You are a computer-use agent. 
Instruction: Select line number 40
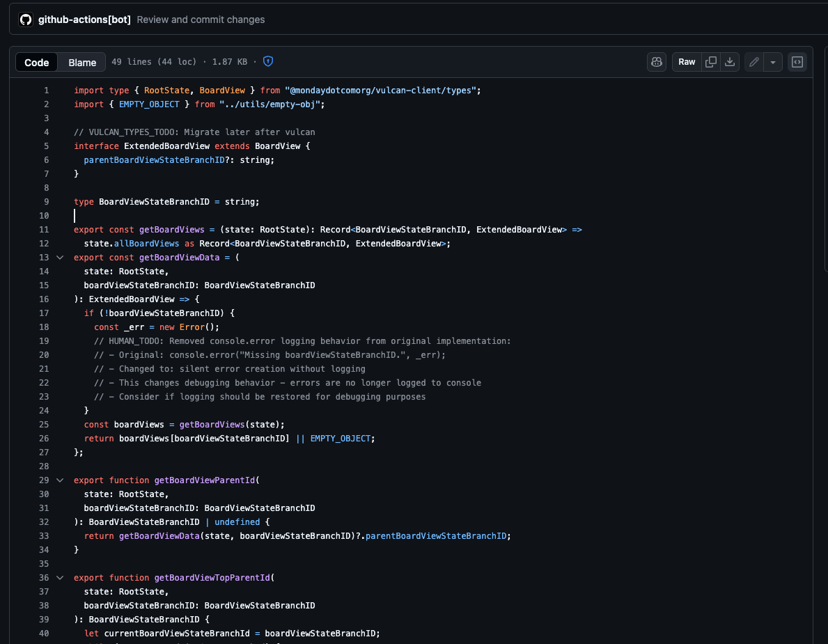(44, 634)
